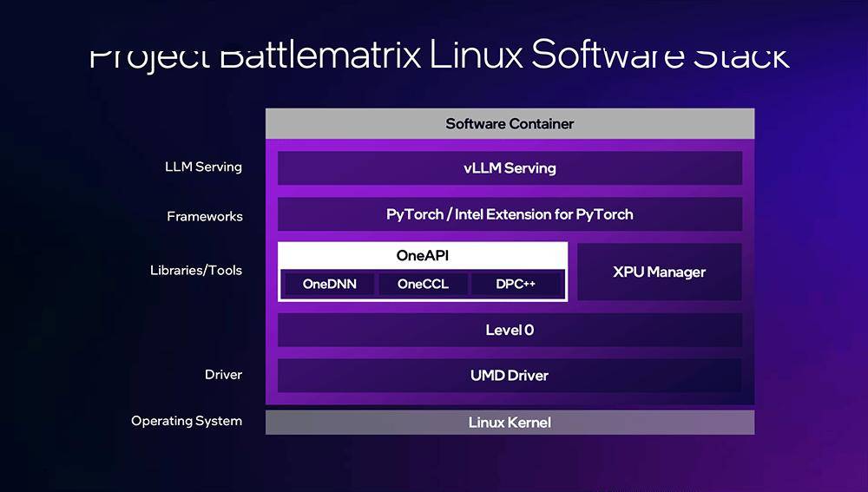Click the Driver side label
The width and height of the screenshot is (868, 492).
click(224, 375)
